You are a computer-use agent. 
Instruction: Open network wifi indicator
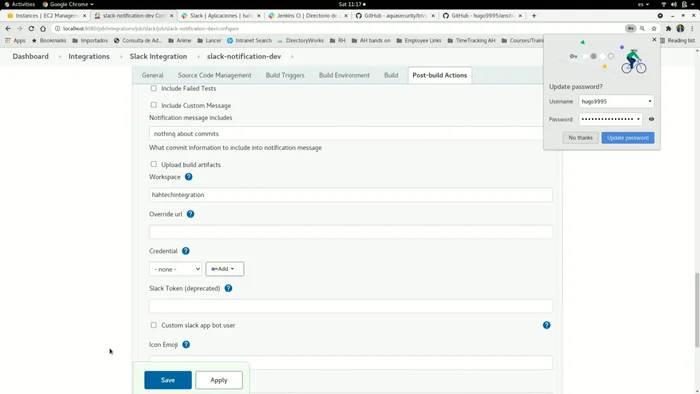663,4
